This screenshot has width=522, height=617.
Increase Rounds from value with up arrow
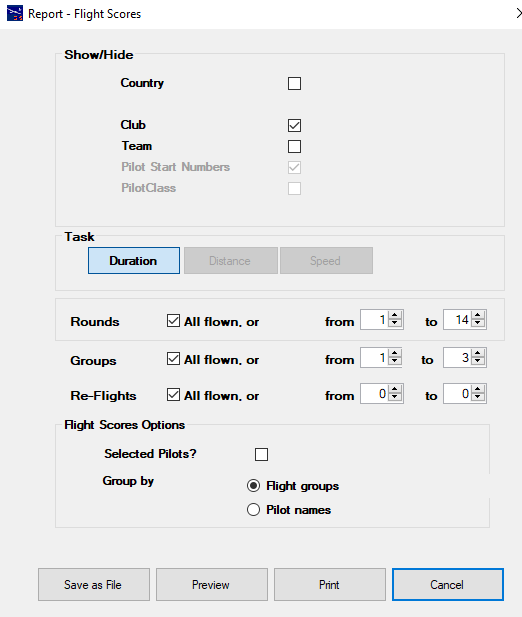point(395,315)
